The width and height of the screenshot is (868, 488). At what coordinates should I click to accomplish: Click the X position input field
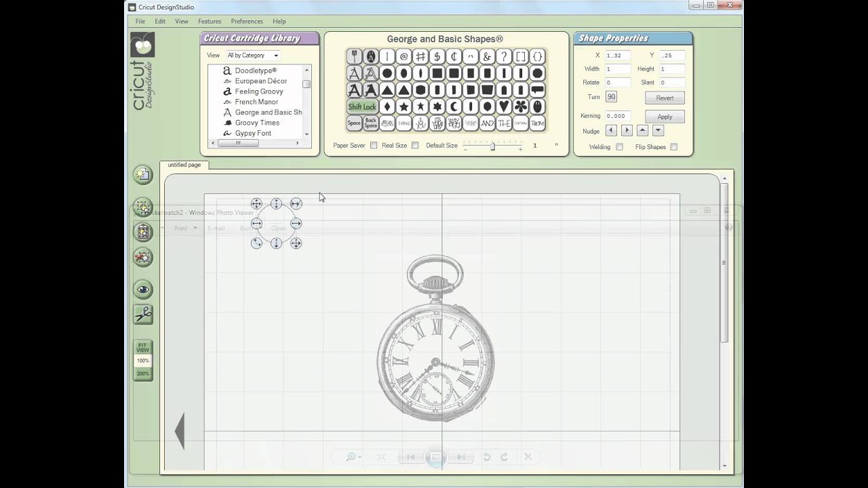point(617,56)
